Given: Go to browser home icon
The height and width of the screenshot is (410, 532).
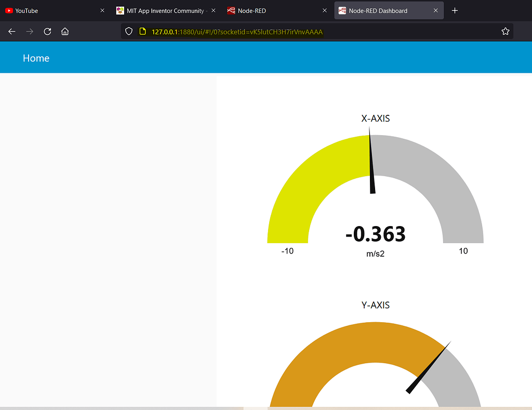Looking at the screenshot, I should click(65, 32).
